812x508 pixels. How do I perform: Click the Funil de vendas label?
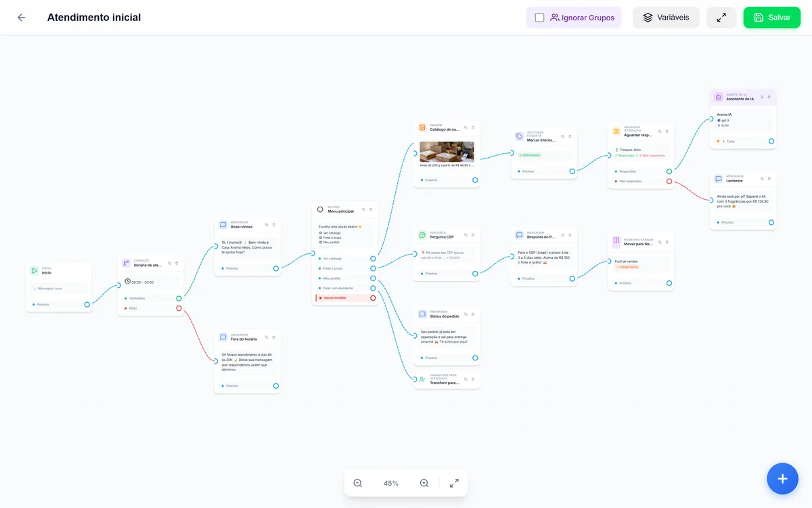click(x=627, y=261)
